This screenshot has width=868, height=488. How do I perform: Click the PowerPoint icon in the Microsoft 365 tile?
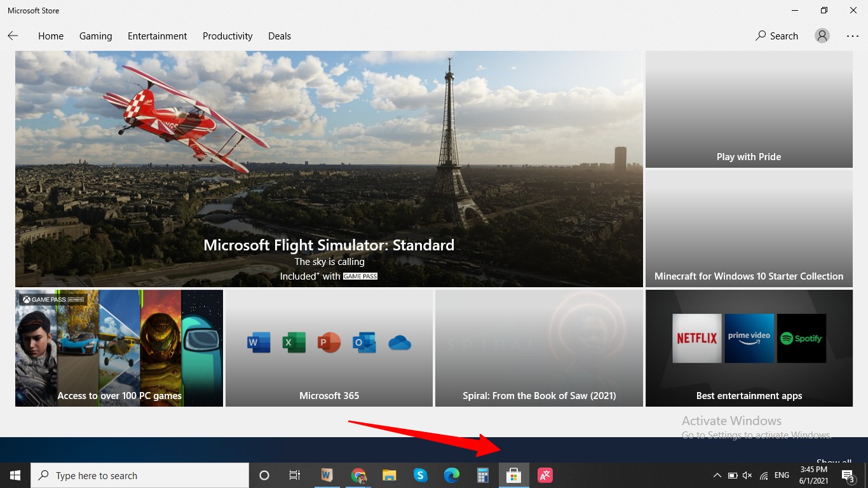point(329,343)
